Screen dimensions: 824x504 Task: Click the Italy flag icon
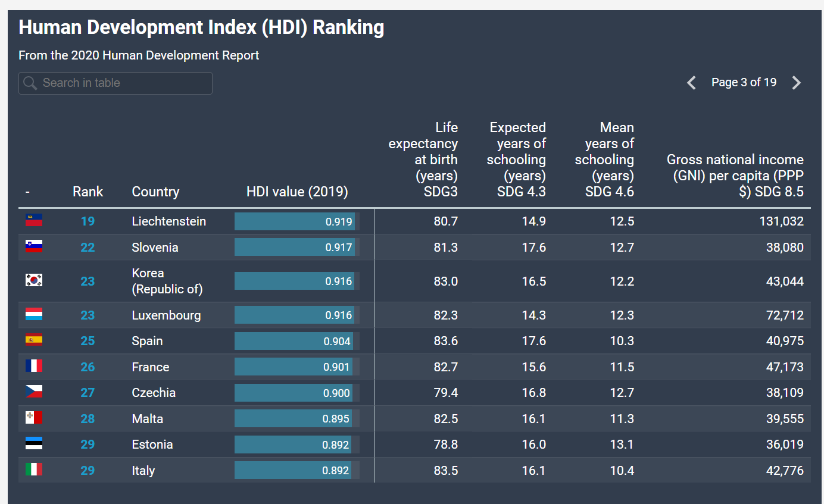point(34,469)
